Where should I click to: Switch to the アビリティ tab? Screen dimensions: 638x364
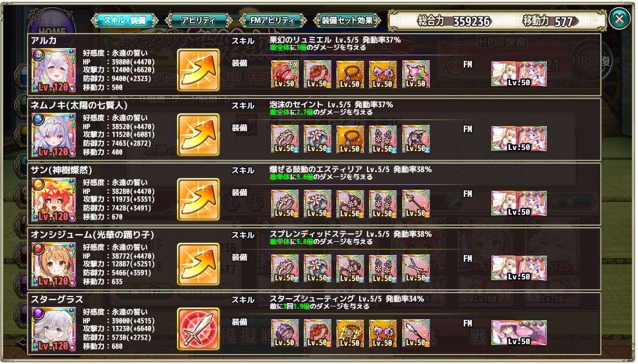pyautogui.click(x=198, y=20)
